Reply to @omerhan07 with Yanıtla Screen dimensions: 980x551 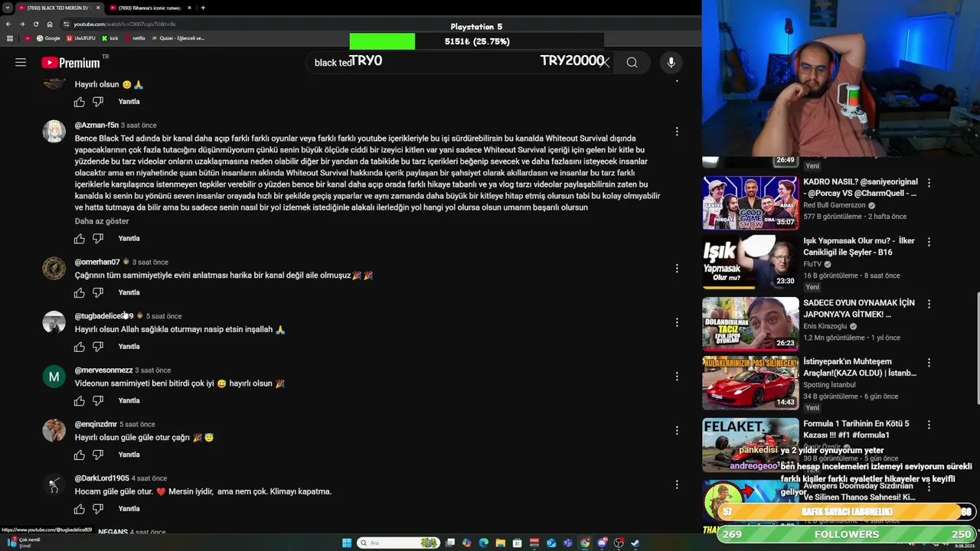[129, 292]
